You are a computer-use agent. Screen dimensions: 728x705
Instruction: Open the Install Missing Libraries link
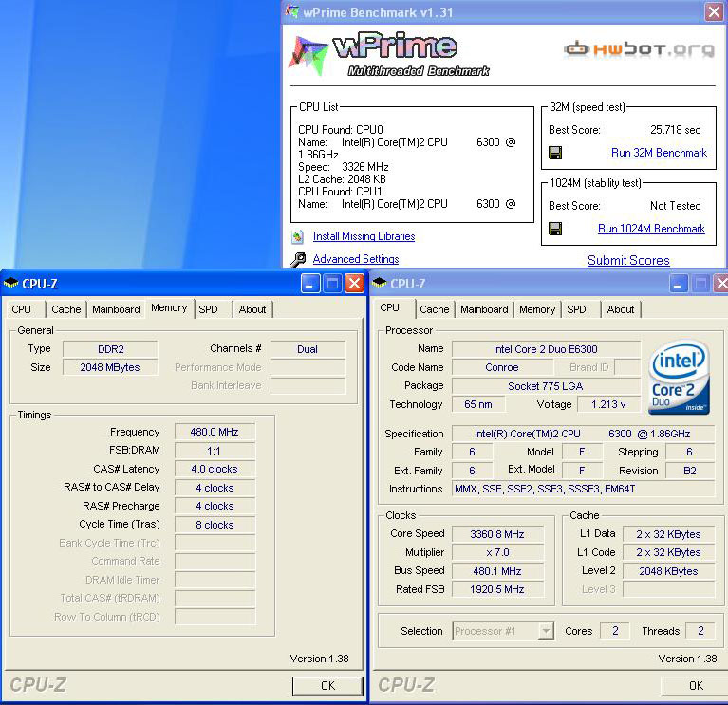point(364,236)
